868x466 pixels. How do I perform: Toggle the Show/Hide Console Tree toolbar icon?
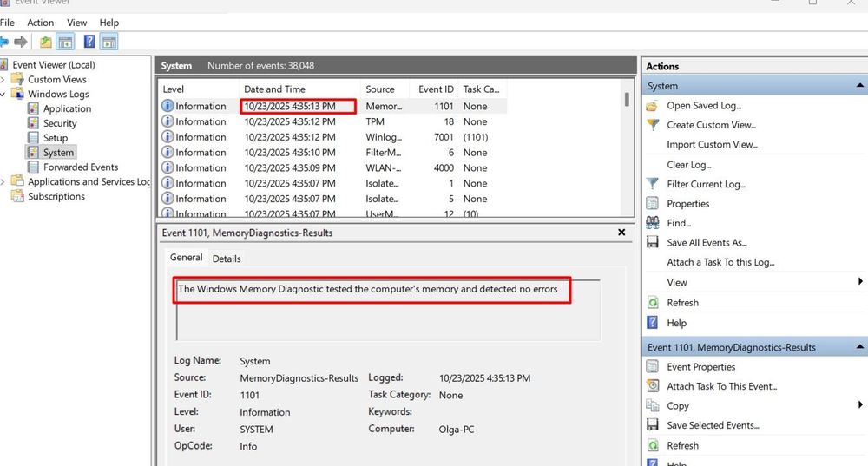(66, 42)
